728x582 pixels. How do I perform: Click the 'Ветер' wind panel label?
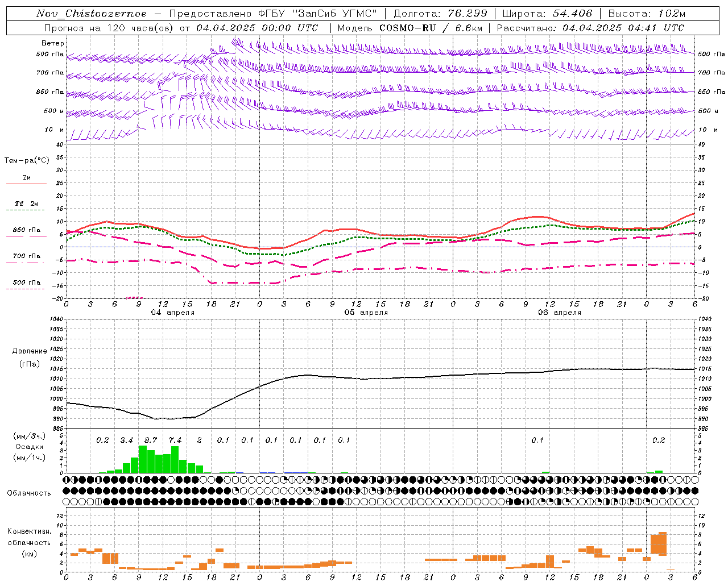(53, 43)
